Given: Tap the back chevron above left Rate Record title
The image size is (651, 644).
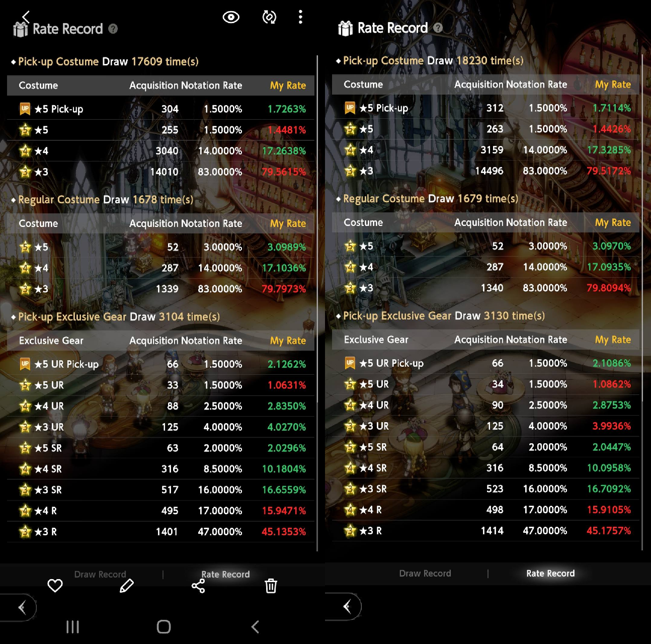Looking at the screenshot, I should tap(26, 16).
